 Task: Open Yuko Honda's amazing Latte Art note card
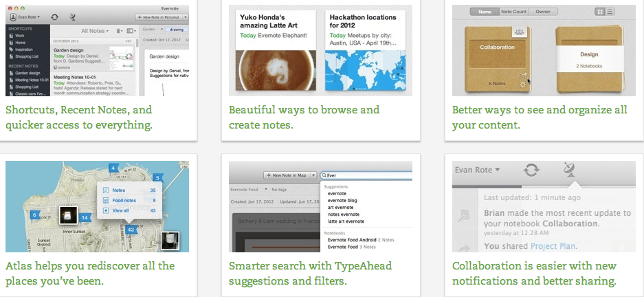(x=276, y=50)
